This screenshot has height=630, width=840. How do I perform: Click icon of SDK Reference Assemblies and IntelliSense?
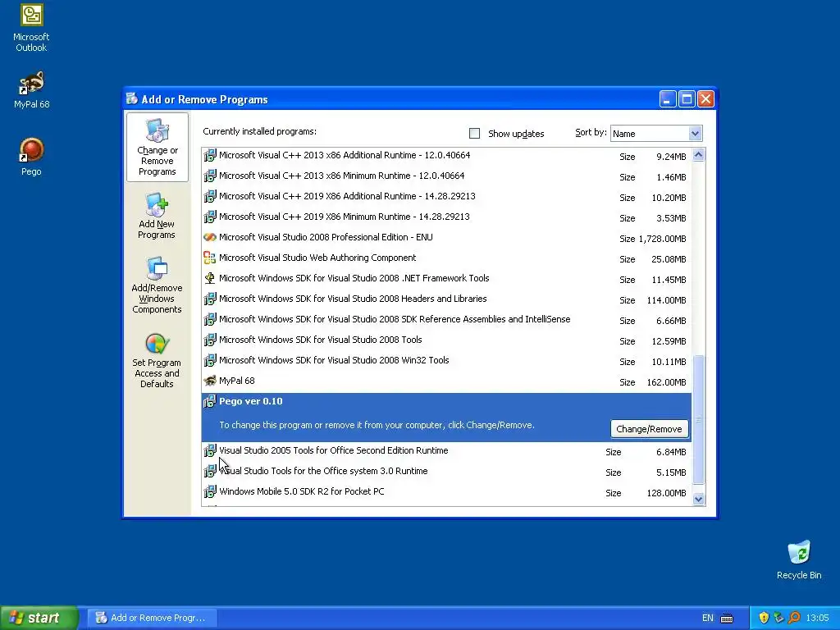point(210,319)
